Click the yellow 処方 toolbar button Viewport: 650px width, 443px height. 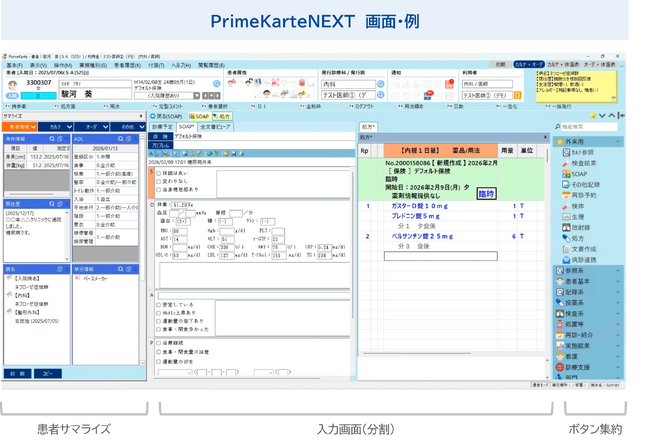221,116
